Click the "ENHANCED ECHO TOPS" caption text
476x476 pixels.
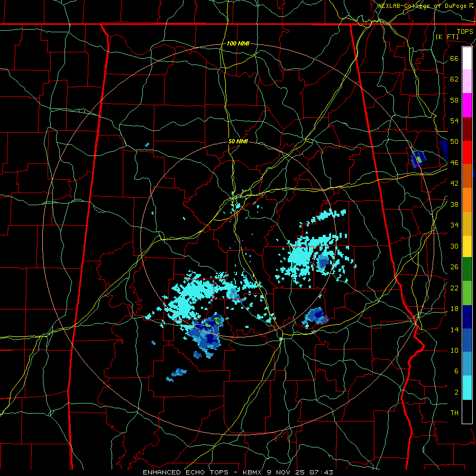point(186,472)
